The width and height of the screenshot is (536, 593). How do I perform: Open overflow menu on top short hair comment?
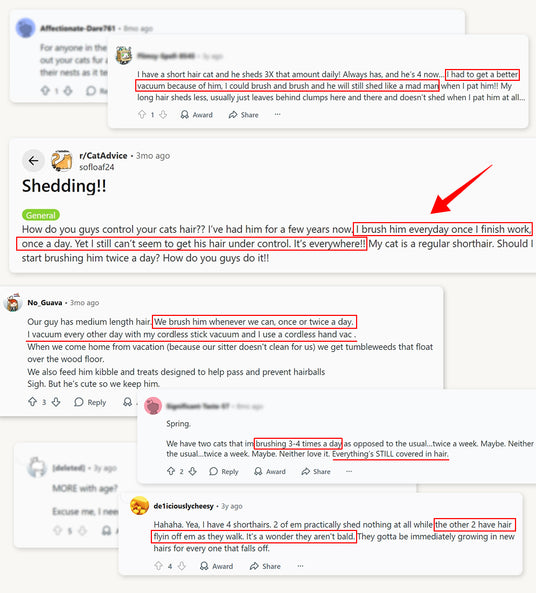[x=278, y=114]
